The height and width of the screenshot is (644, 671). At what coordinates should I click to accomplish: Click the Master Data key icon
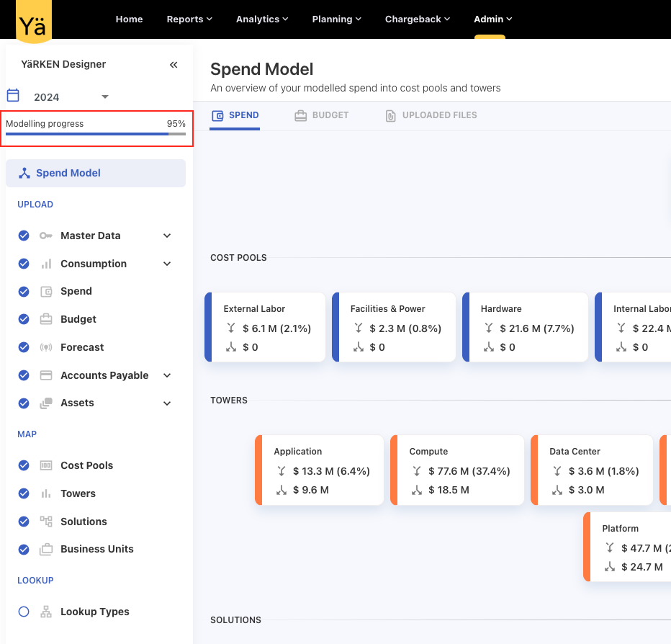(46, 236)
